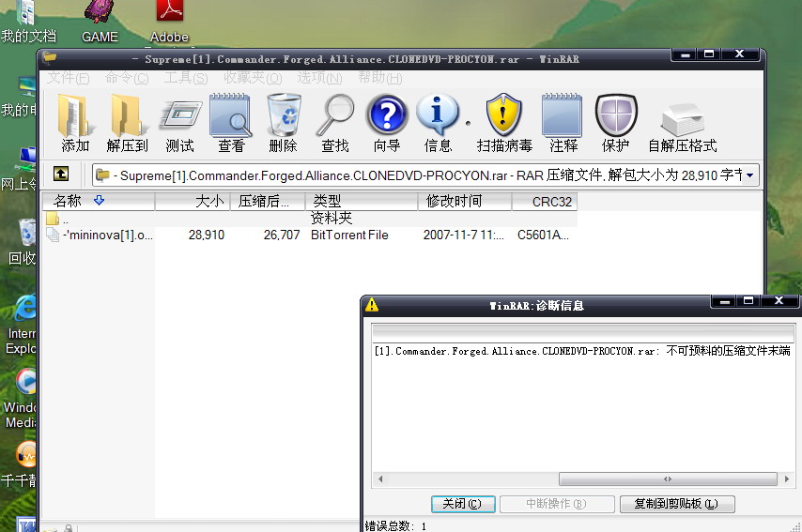Image resolution: width=802 pixels, height=532 pixels.
Task: Click the 解压到 (Extract to) toolbar icon
Action: click(128, 123)
